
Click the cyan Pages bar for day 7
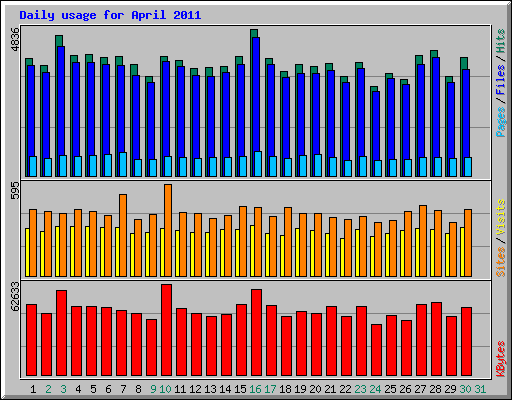pyautogui.click(x=123, y=165)
